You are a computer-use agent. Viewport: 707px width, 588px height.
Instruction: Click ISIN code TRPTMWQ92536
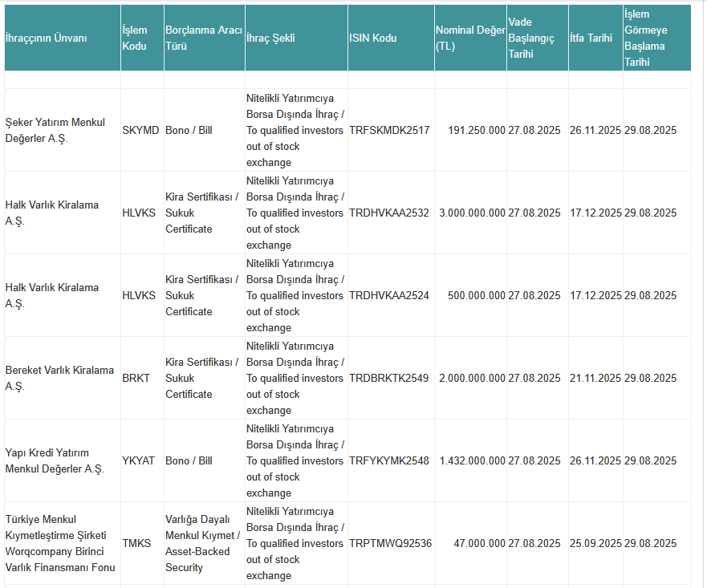click(x=390, y=543)
